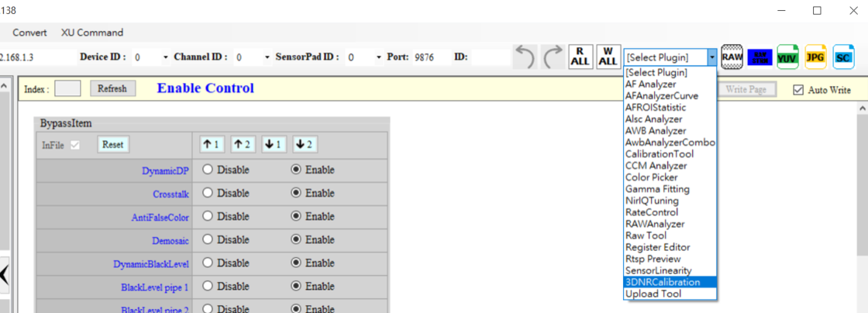Viewport: 868px width, 313px height.
Task: Select Disable radio for Demosaic
Action: tap(207, 239)
